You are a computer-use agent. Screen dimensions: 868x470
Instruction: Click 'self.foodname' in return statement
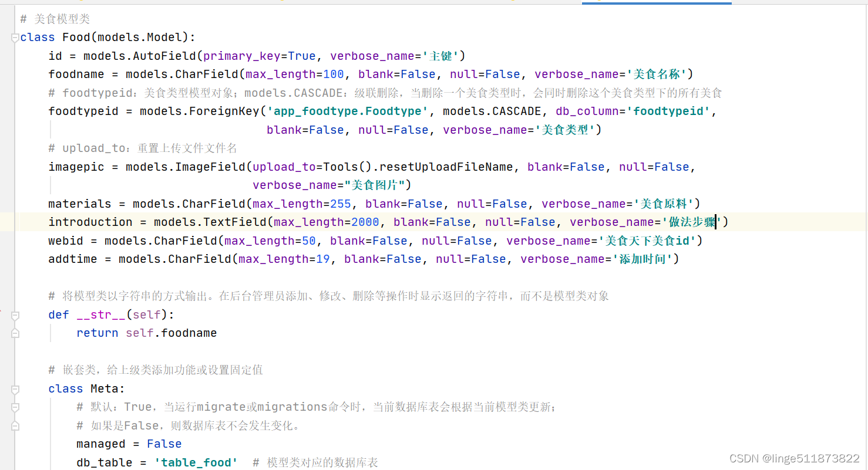(171, 333)
